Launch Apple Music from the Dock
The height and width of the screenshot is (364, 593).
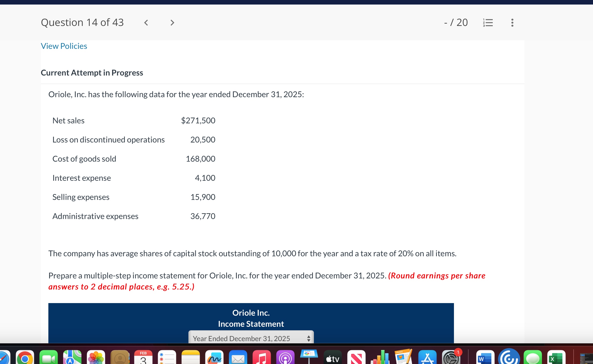pyautogui.click(x=262, y=357)
